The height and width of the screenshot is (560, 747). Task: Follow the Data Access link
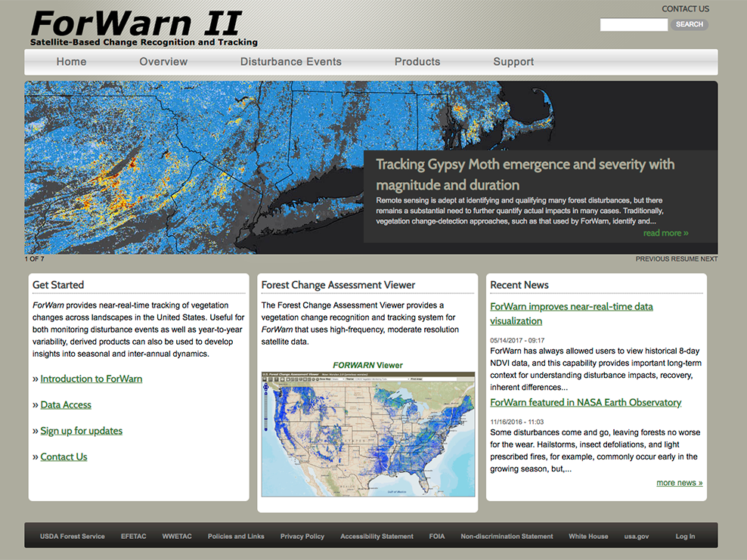pos(66,404)
